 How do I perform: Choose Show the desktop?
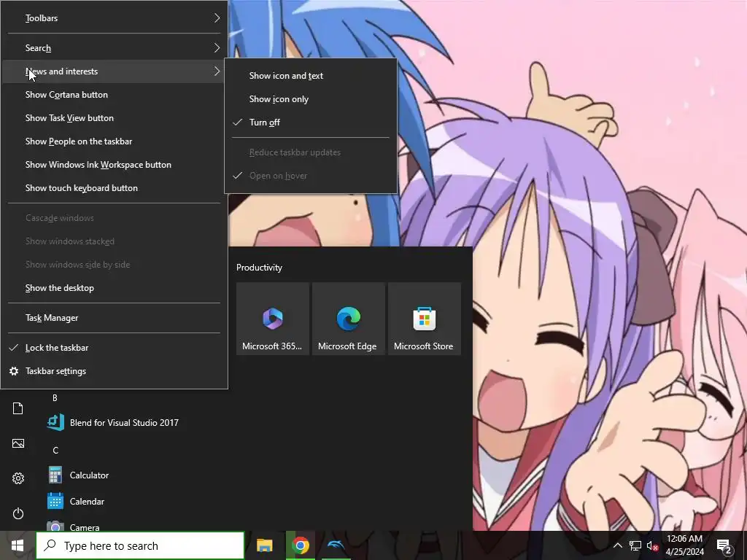pyautogui.click(x=115, y=288)
